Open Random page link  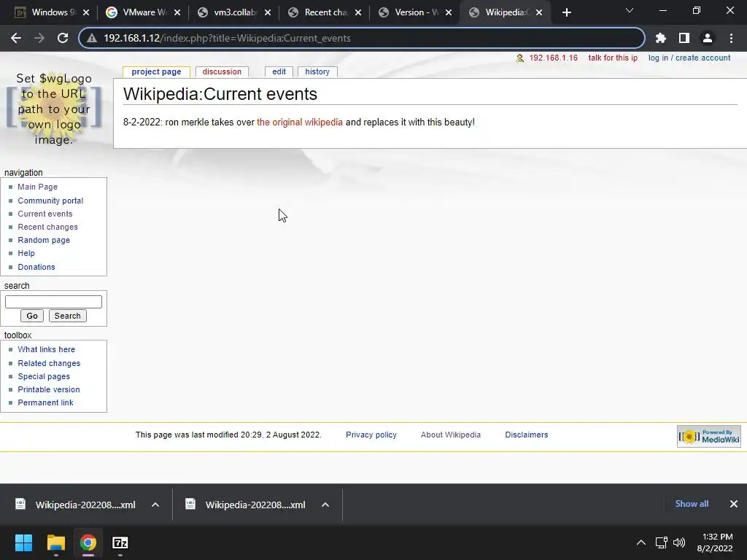tap(44, 240)
